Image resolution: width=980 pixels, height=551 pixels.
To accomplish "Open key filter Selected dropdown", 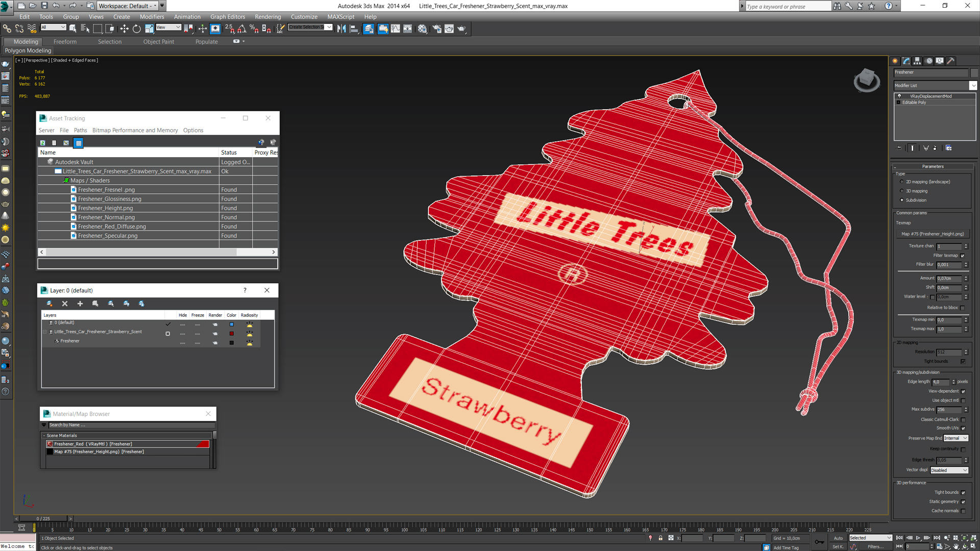I will [870, 538].
